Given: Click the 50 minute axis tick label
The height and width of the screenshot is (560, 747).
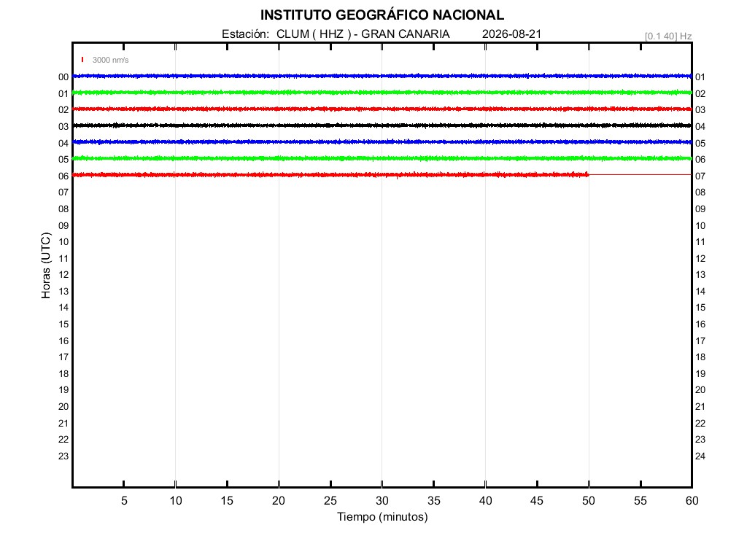Looking at the screenshot, I should [x=589, y=500].
